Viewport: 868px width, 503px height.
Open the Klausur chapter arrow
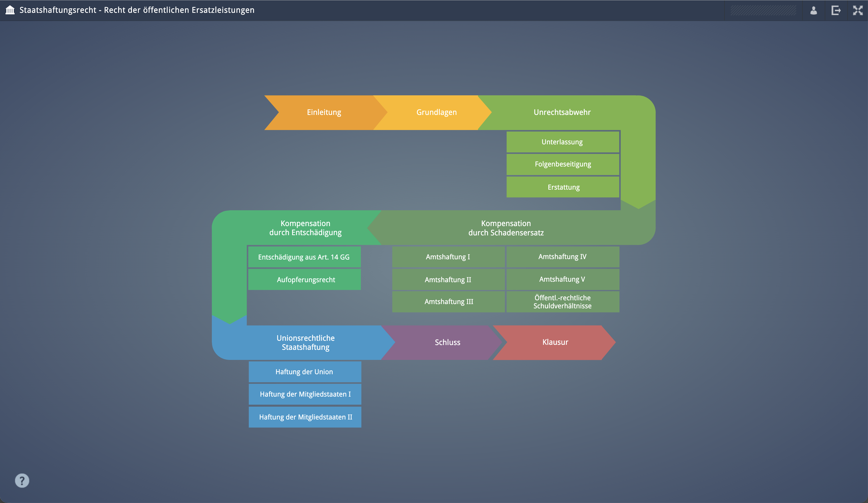[555, 342]
